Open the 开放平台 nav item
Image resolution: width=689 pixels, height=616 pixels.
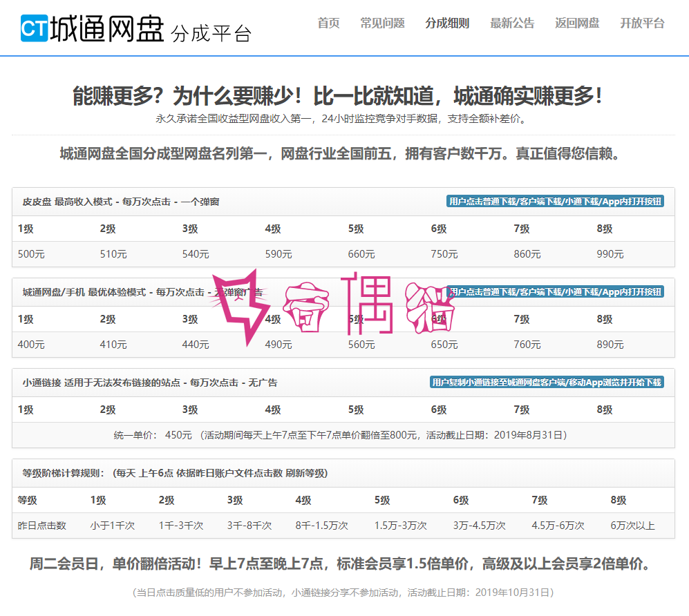pyautogui.click(x=642, y=23)
